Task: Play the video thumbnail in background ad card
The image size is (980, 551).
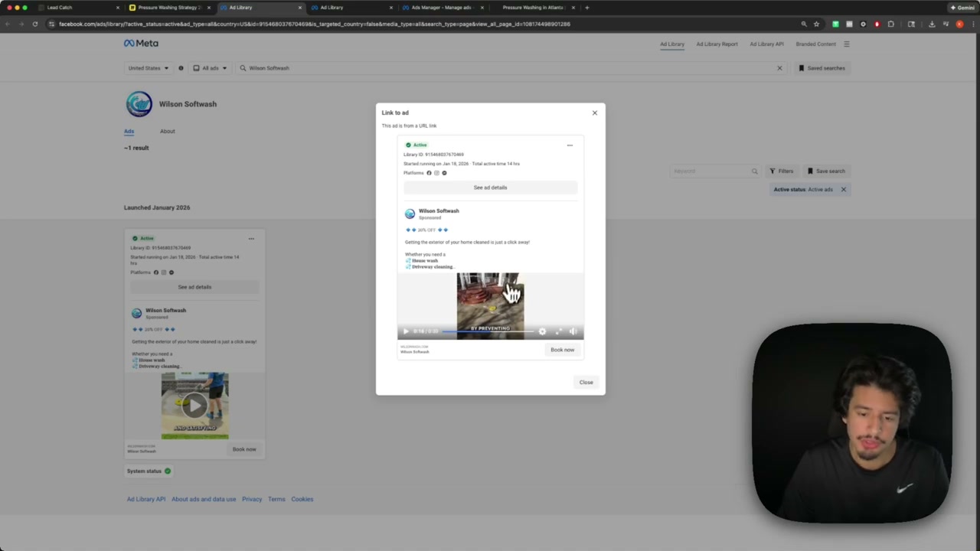Action: 194,406
